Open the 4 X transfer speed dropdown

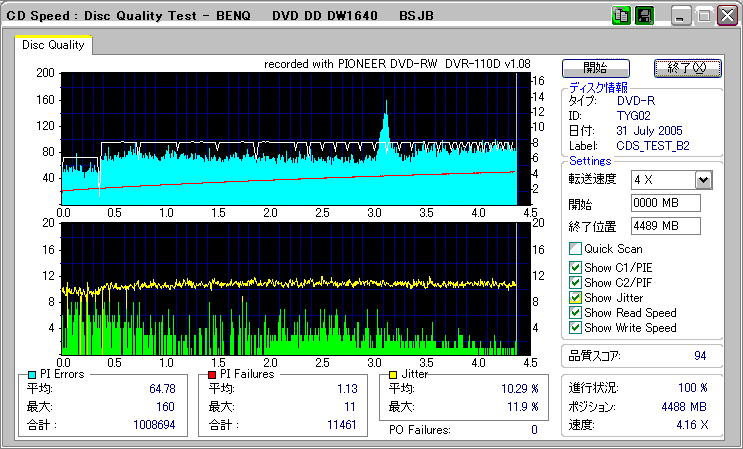coord(703,180)
